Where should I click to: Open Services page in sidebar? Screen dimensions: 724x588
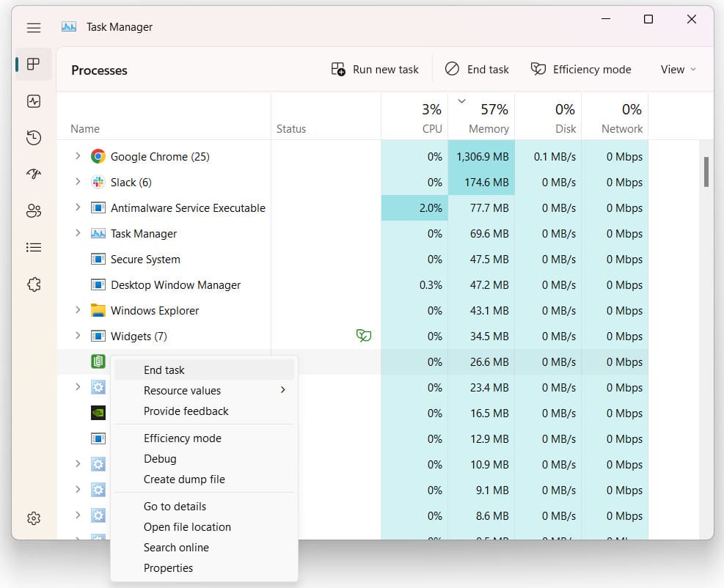point(33,284)
